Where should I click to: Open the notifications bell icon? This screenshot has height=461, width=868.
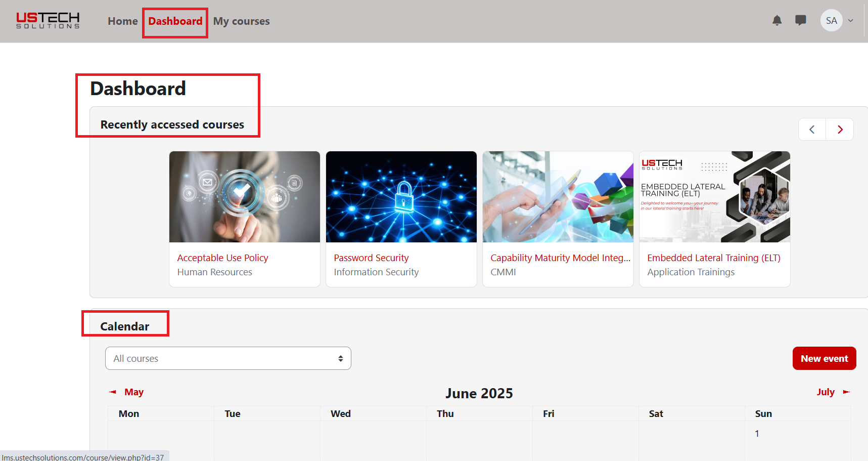coord(777,21)
